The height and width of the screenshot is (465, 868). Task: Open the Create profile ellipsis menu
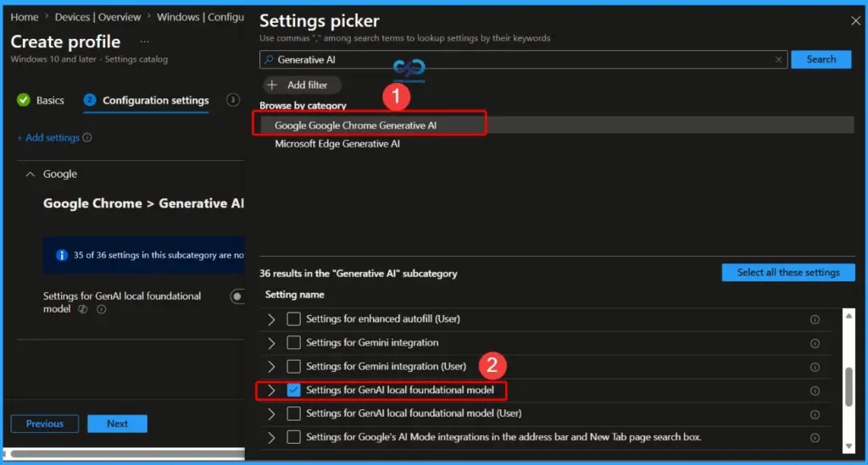[x=144, y=42]
